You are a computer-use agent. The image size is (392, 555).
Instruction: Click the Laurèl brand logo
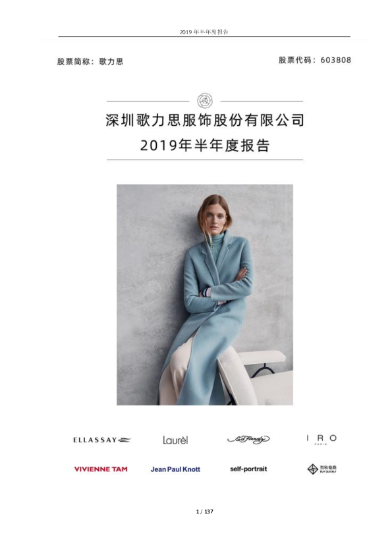[175, 440]
